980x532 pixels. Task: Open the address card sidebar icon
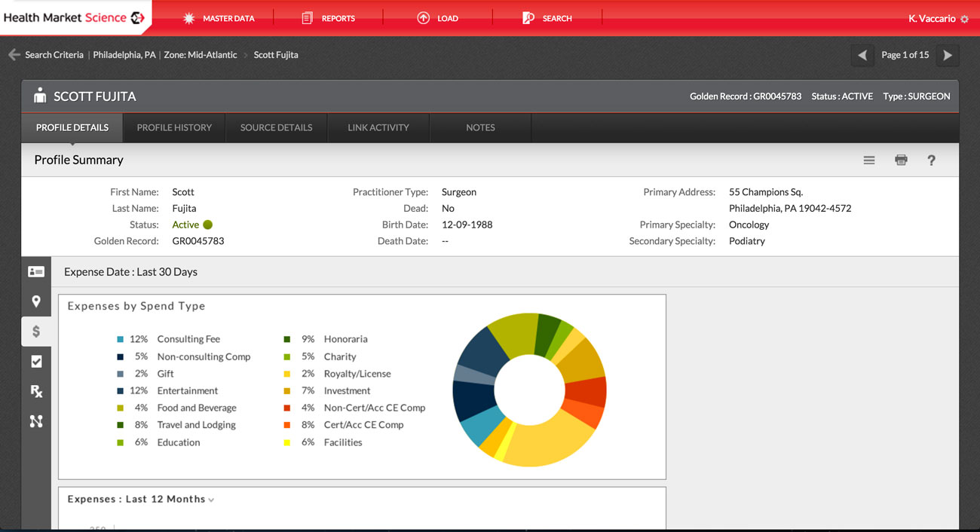pos(35,272)
